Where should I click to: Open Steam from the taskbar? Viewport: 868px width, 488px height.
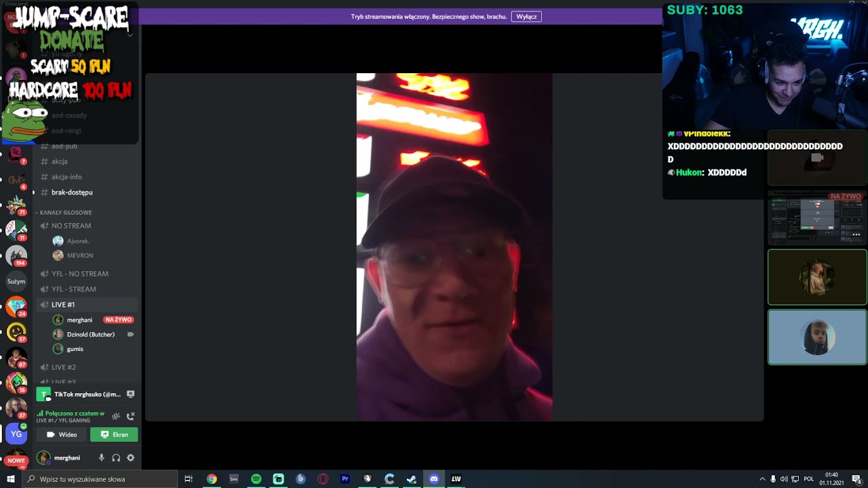point(412,479)
